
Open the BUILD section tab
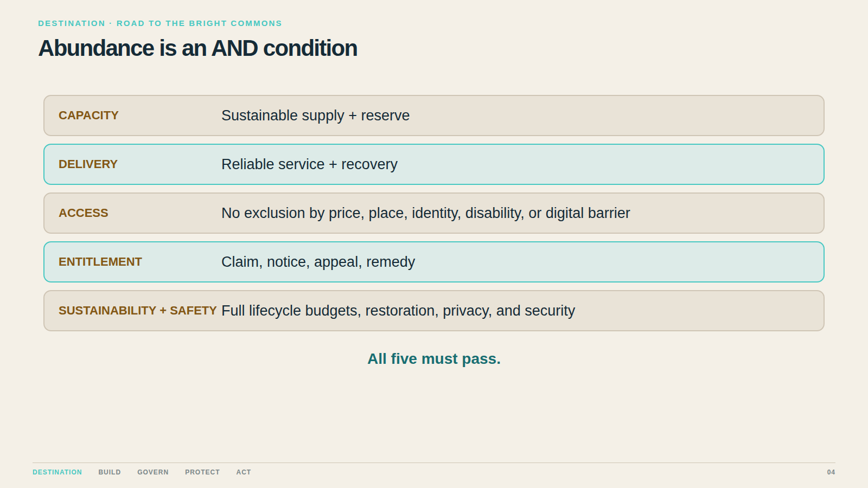point(110,472)
